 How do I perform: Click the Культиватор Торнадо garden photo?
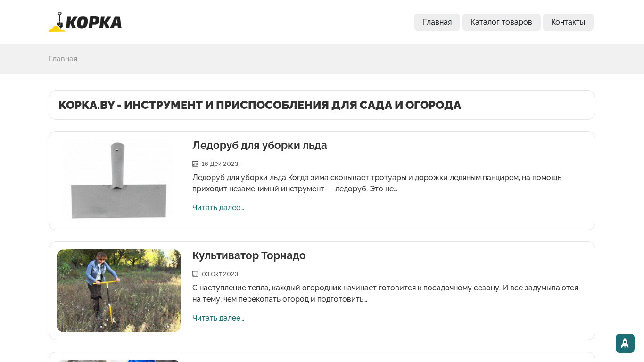[119, 291]
